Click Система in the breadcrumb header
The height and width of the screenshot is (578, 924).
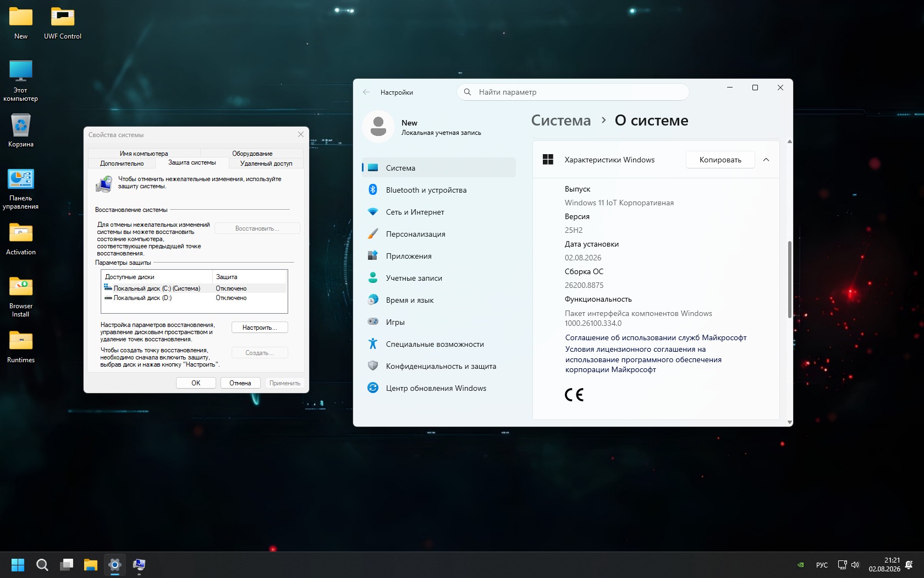[x=561, y=121]
